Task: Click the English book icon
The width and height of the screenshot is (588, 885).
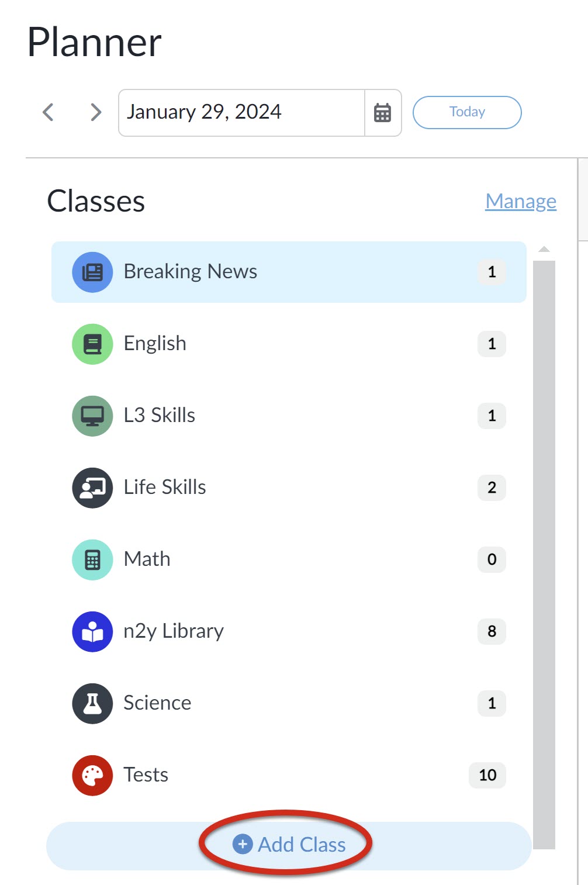Action: 92,344
